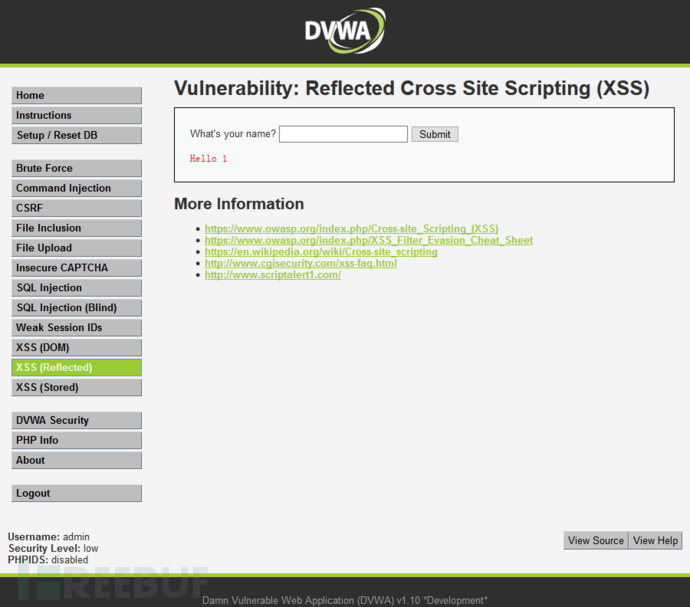Image resolution: width=690 pixels, height=607 pixels.
Task: Log out using the Logout item
Action: pos(77,493)
